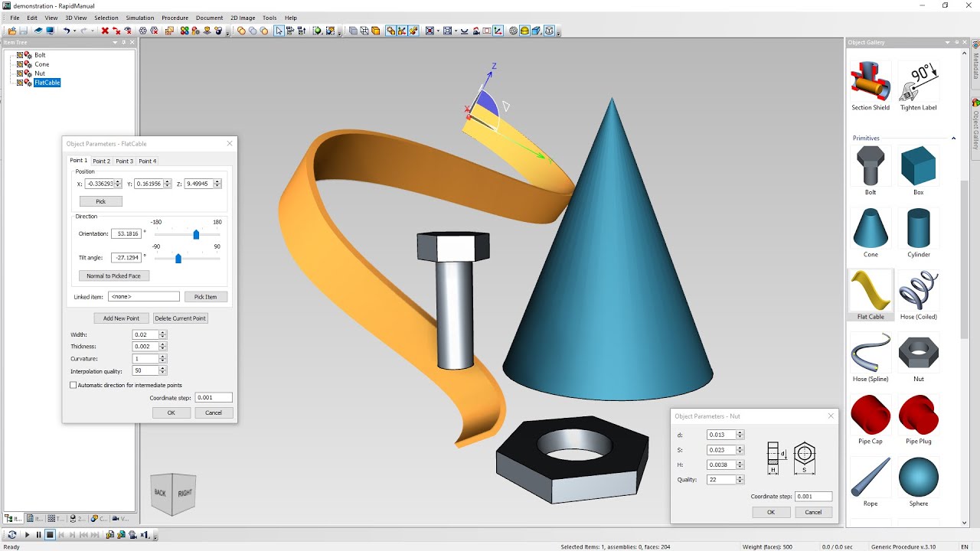Screen dimensions: 980x551
Task: Select Flat Cable in Object Gallery
Action: click(871, 295)
